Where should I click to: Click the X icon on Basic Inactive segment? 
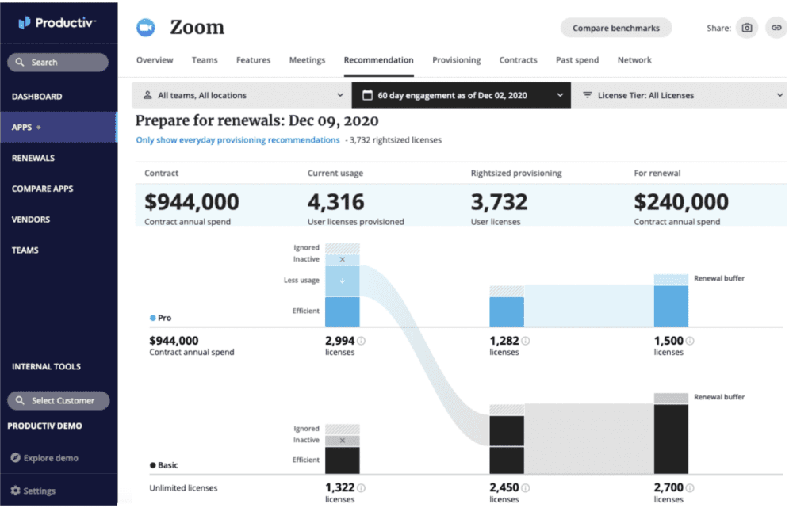[x=343, y=441]
